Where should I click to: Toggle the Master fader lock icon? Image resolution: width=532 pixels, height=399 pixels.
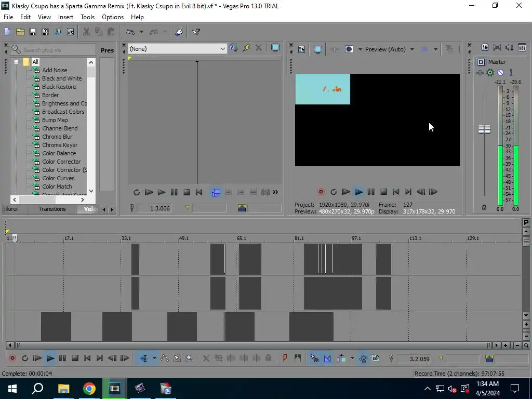coord(484,207)
